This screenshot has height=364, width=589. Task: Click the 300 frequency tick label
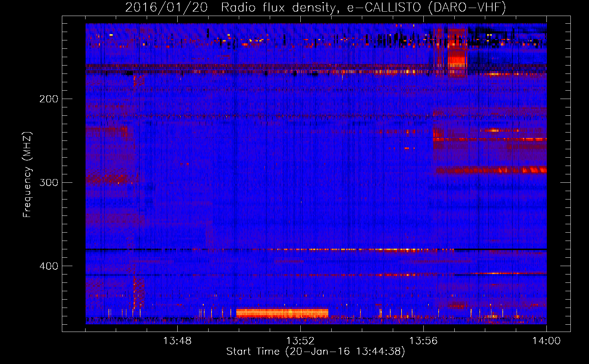click(x=49, y=182)
